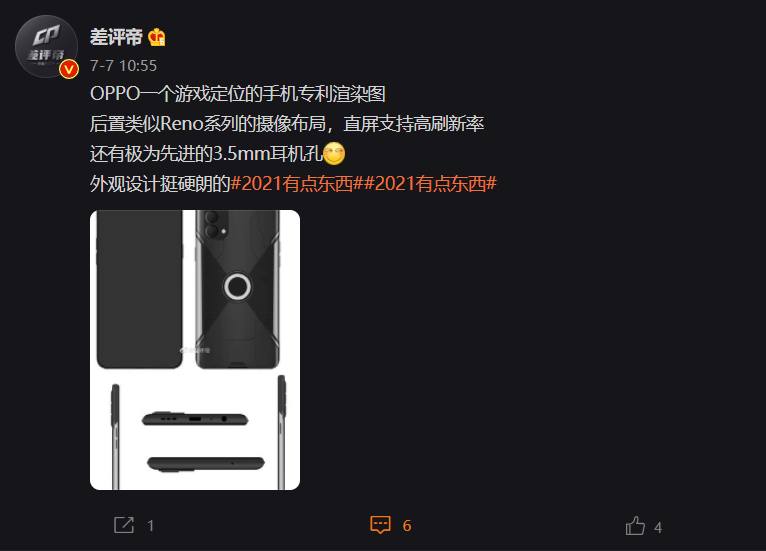Click the comment count 6
This screenshot has width=766, height=551.
(406, 526)
